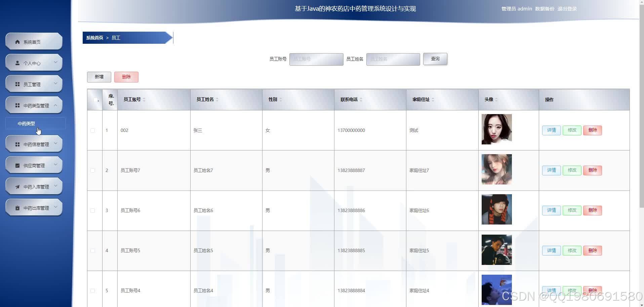Image resolution: width=644 pixels, height=307 pixels.
Task: Sort by 员工姓名 column arrows
Action: click(x=217, y=100)
